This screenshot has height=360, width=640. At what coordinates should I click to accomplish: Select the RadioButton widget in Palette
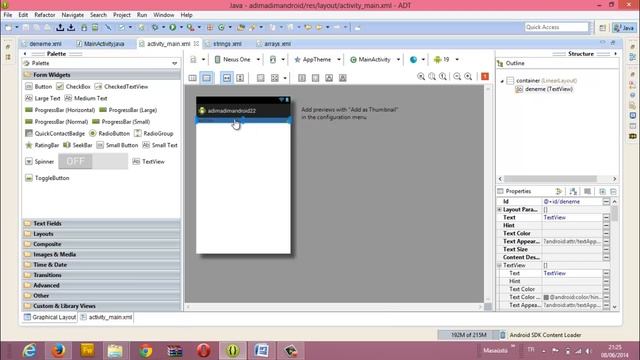pos(109,133)
